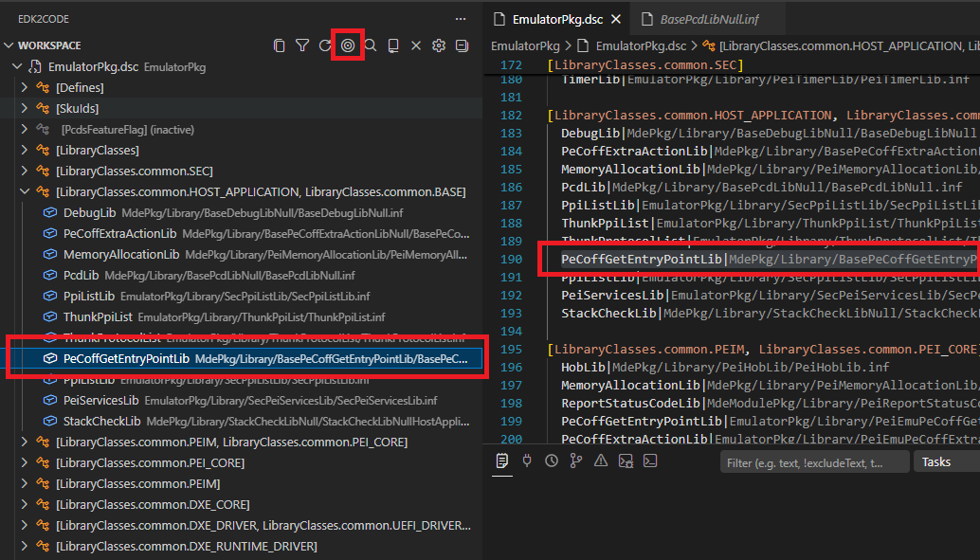
Task: Click sticky header [LibraryClasses.common.SEC] line 172
Action: [x=645, y=65]
